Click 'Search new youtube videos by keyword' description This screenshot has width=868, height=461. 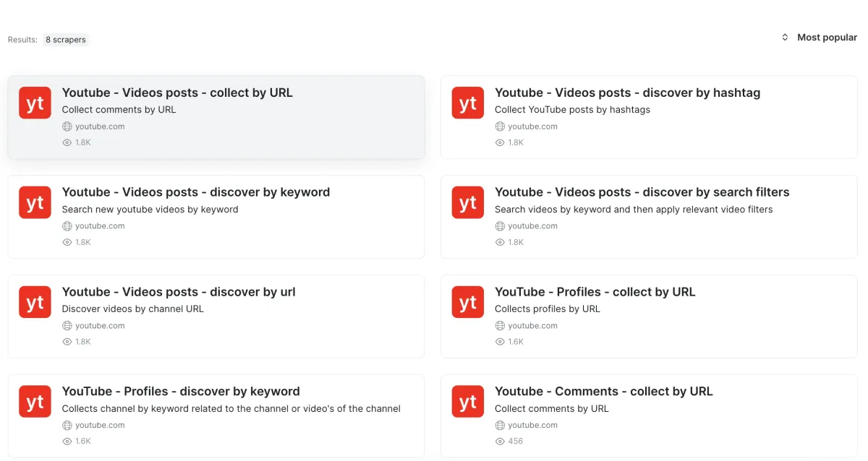pyautogui.click(x=150, y=210)
